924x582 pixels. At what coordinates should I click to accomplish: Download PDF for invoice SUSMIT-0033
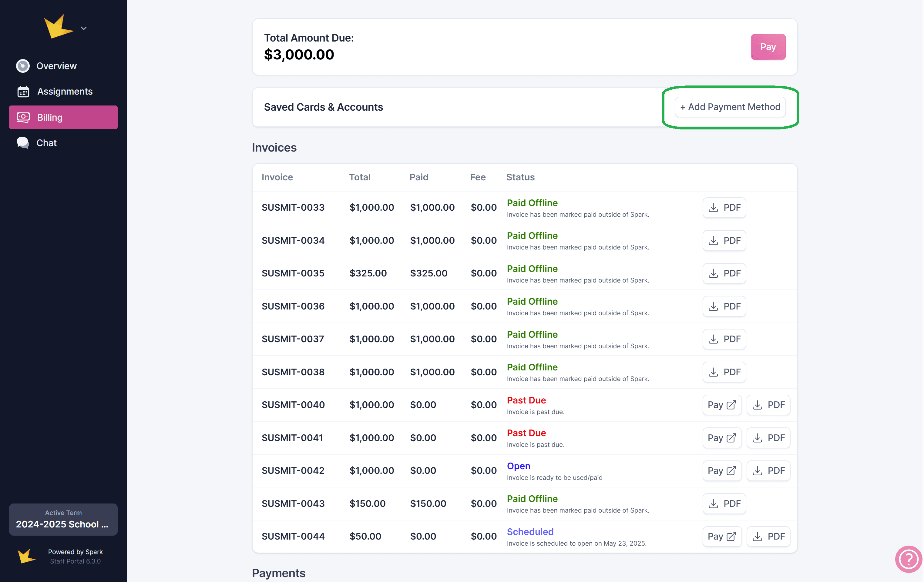coord(724,208)
